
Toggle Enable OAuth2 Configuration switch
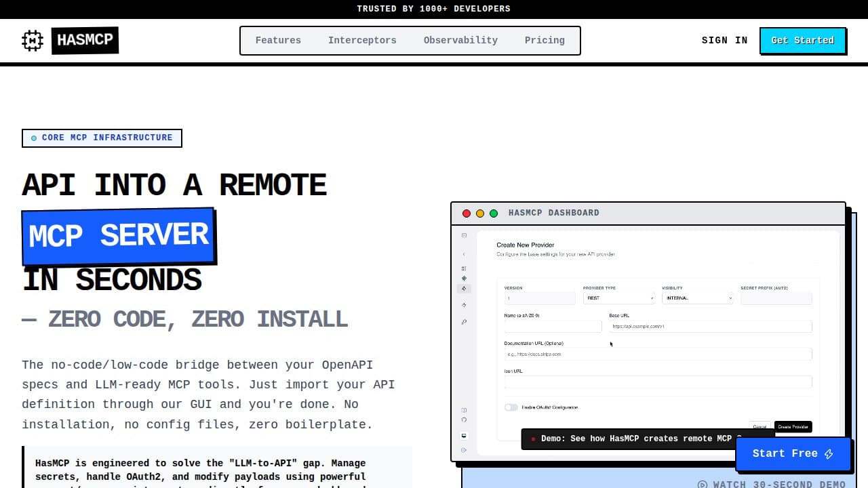point(511,407)
